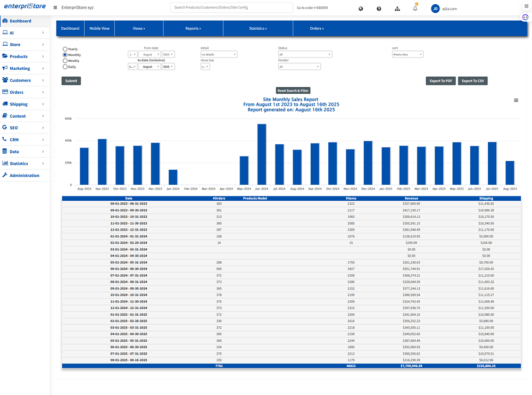Screen dimensions: 532x395
Task: Click the grid apps icon at top right
Action: pos(526,6)
